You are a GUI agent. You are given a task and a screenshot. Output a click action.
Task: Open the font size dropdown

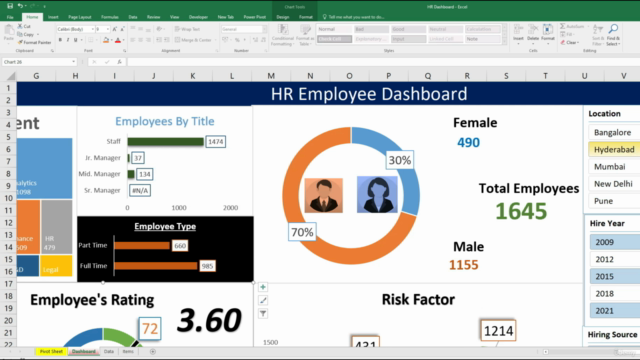108,29
